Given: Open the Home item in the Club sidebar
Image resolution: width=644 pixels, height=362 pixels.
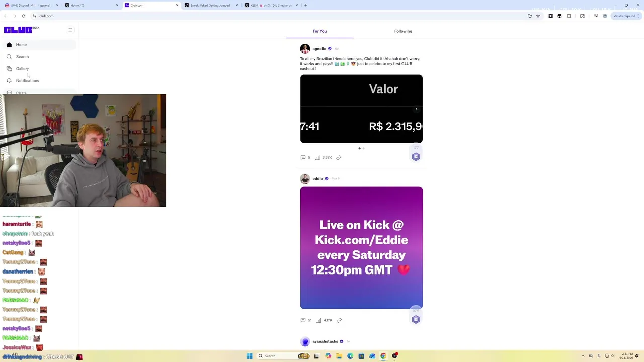Looking at the screenshot, I should [39, 45].
